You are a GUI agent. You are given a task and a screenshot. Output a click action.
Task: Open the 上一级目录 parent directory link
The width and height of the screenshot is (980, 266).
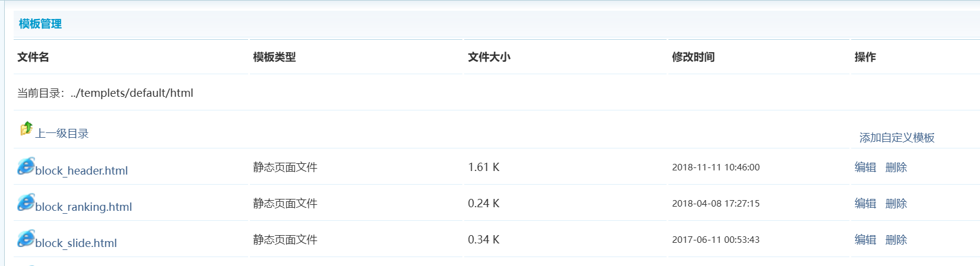[62, 134]
